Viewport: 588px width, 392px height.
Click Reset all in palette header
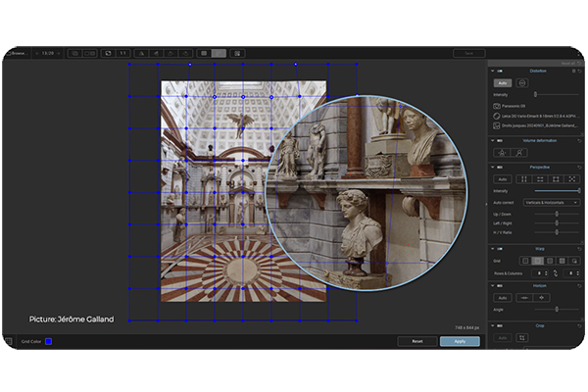point(571,63)
